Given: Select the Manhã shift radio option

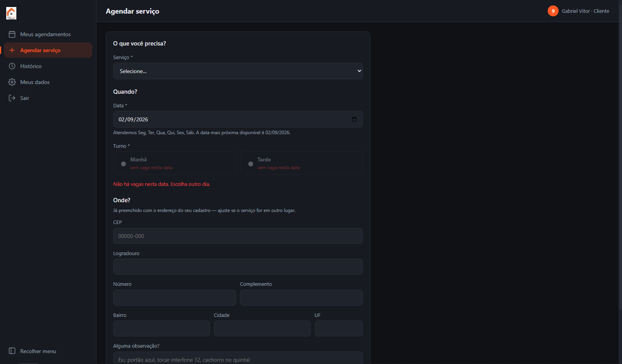Looking at the screenshot, I should (174, 163).
